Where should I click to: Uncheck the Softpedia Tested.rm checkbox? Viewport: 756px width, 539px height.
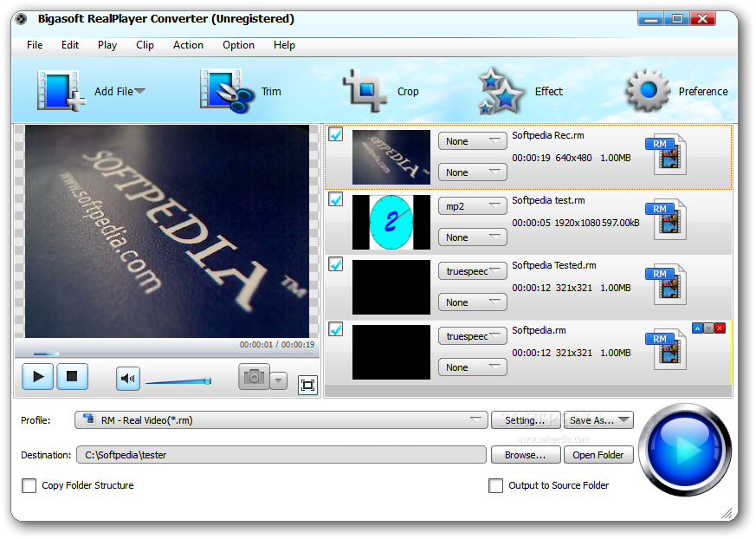point(336,264)
